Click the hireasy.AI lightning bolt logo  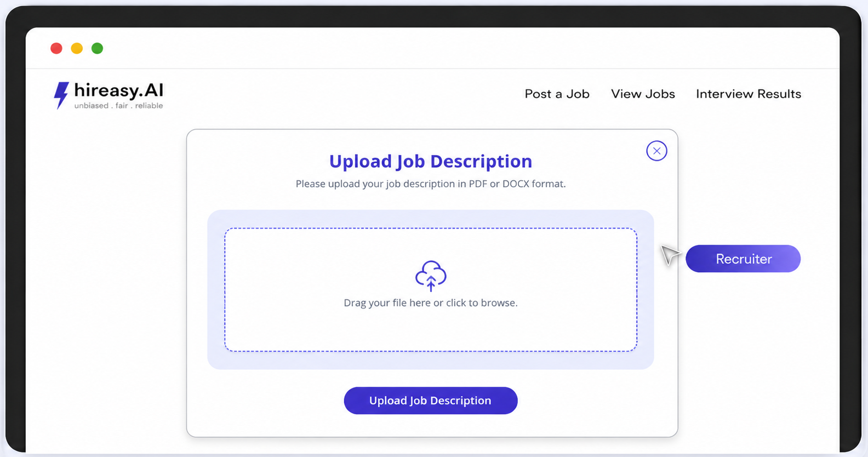[61, 95]
